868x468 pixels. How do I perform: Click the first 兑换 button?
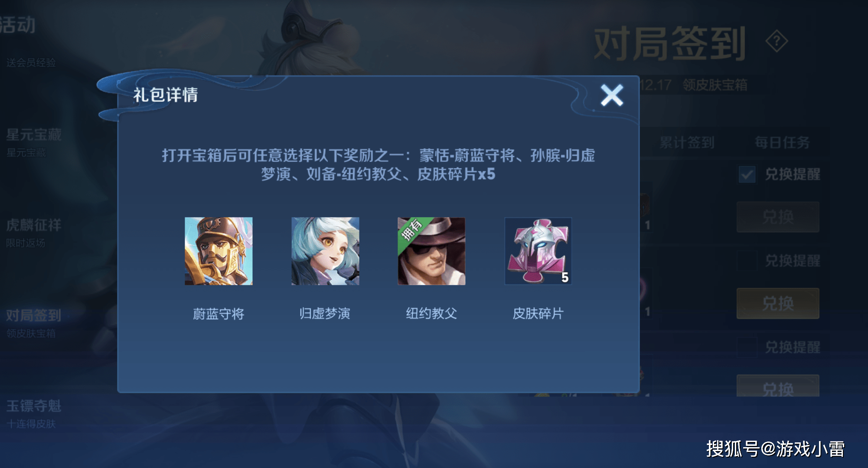pos(778,217)
